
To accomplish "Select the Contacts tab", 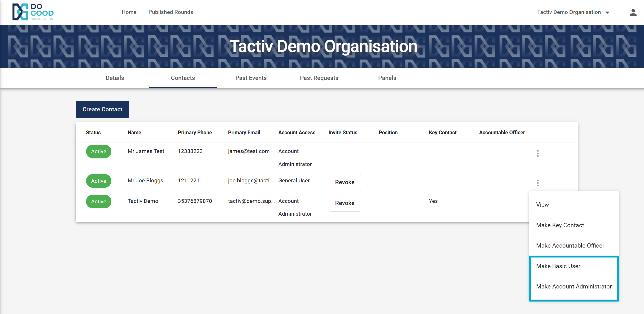I will 183,78.
